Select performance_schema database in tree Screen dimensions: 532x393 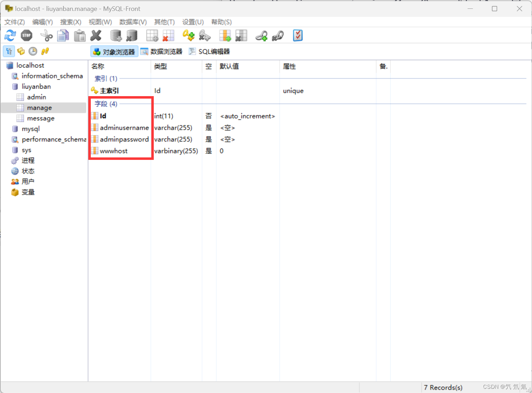coord(54,139)
